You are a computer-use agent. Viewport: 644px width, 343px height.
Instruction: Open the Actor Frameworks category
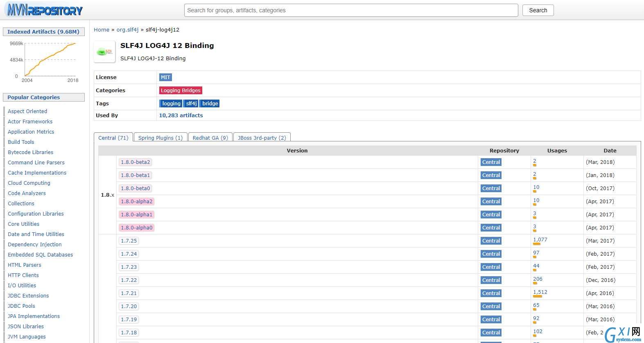point(30,122)
